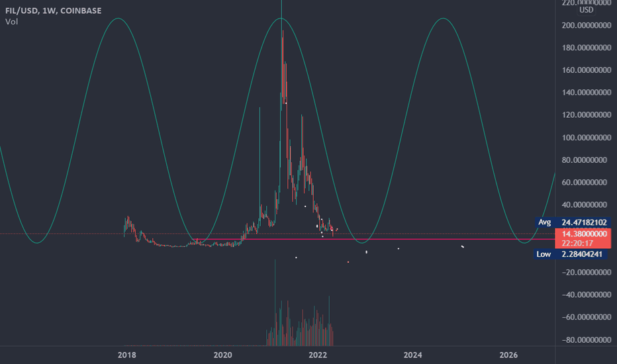
Task: Click the 2020 label on time axis
Action: 222,355
